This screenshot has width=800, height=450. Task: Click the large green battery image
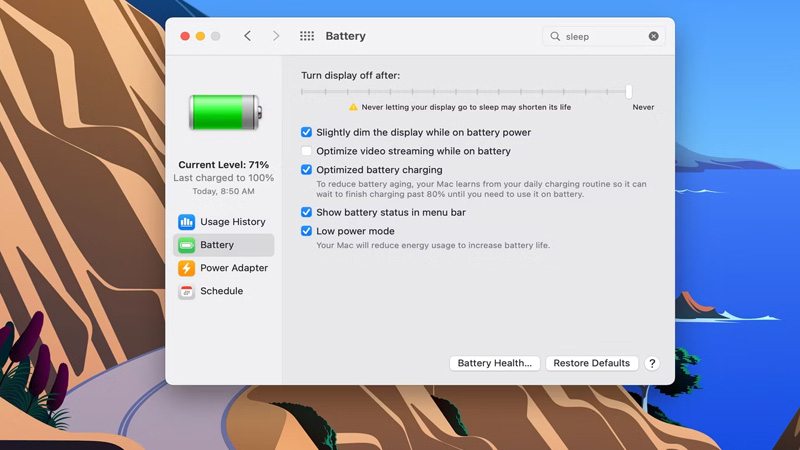pos(224,112)
